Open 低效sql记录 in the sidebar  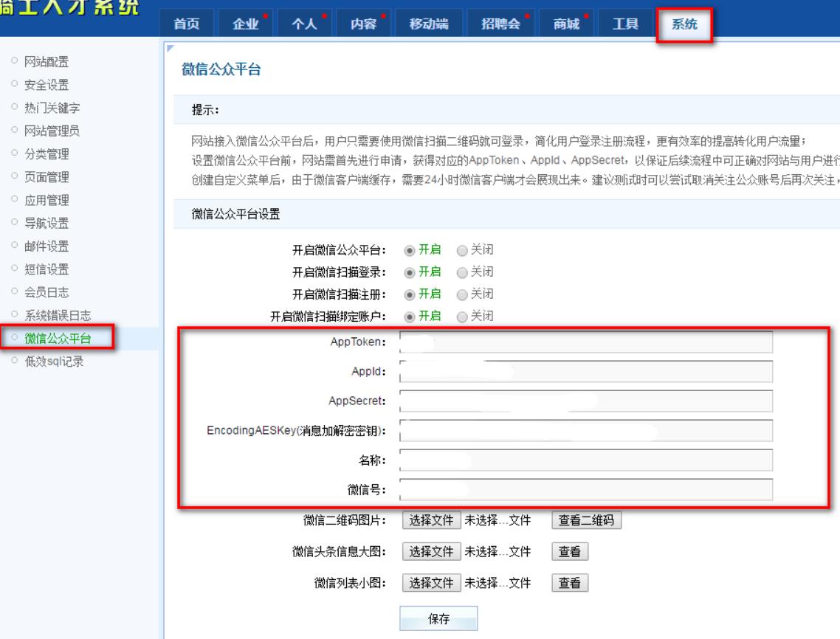[54, 362]
